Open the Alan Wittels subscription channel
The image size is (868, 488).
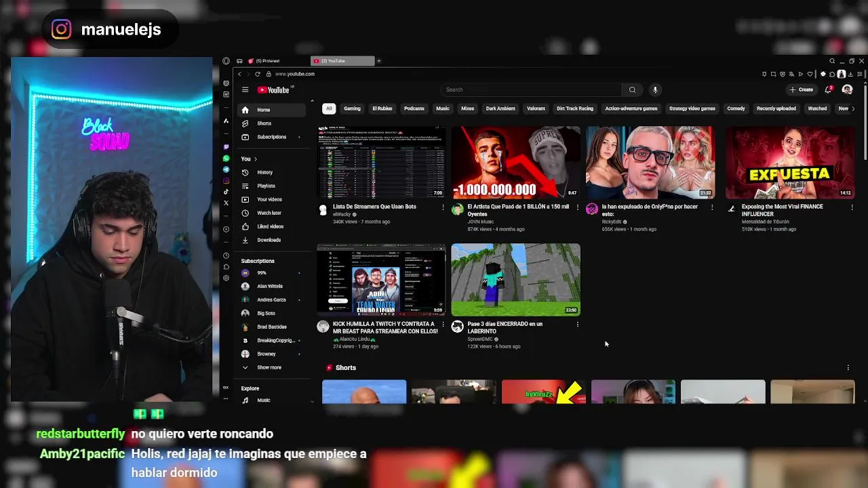click(272, 286)
